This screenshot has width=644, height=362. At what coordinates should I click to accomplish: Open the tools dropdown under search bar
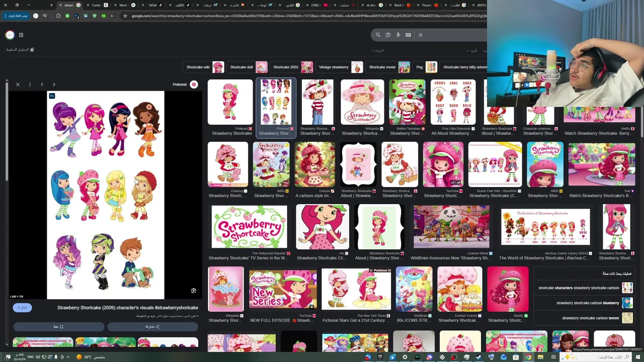[378, 51]
